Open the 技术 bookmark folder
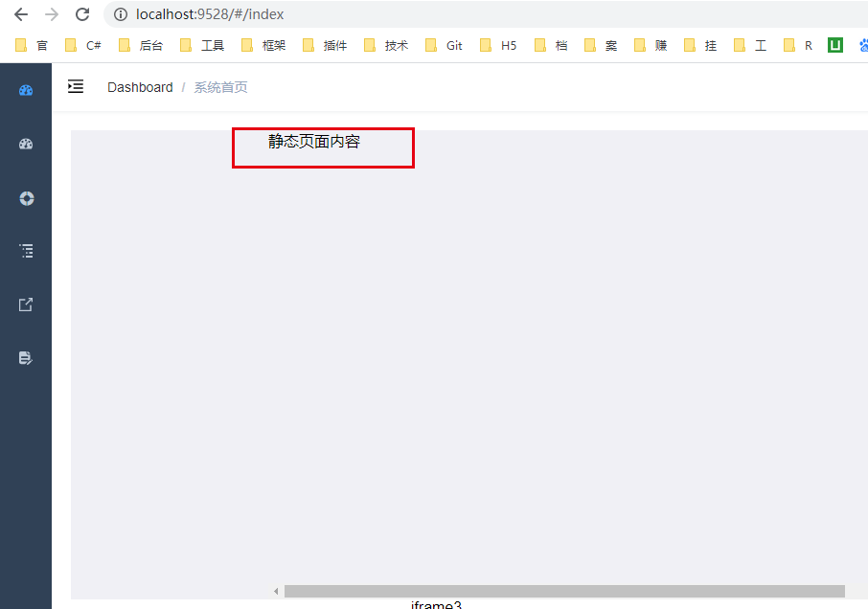Screen dimensions: 868x609 point(386,45)
